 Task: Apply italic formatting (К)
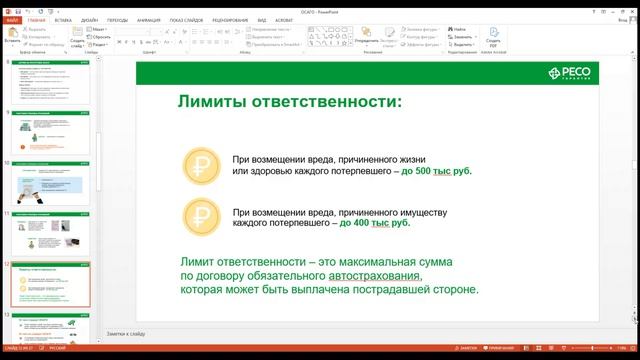[x=127, y=42]
